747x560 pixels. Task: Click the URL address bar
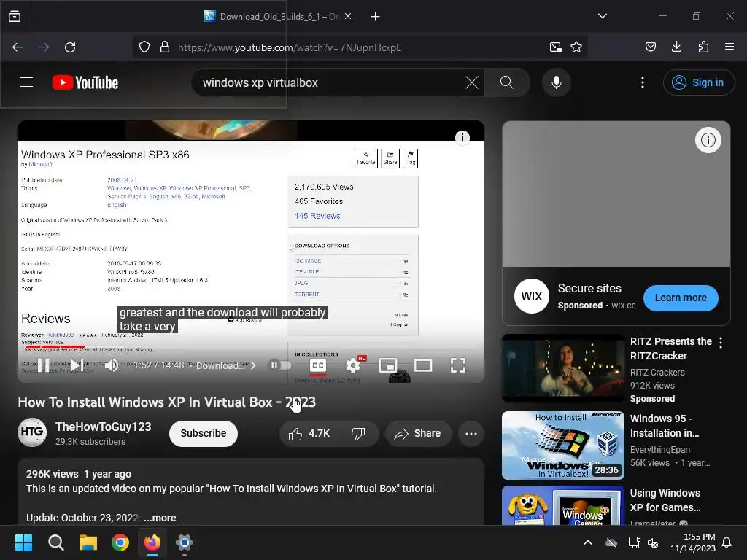coord(360,47)
